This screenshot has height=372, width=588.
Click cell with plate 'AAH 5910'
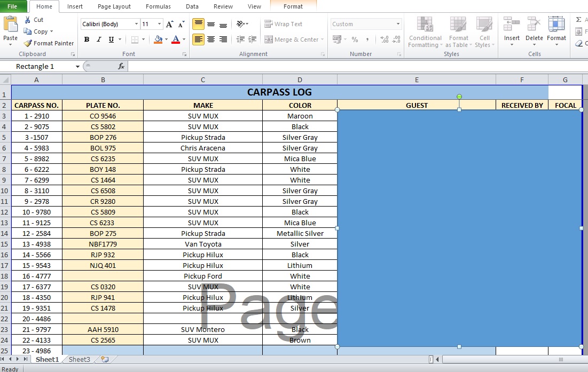tap(103, 330)
